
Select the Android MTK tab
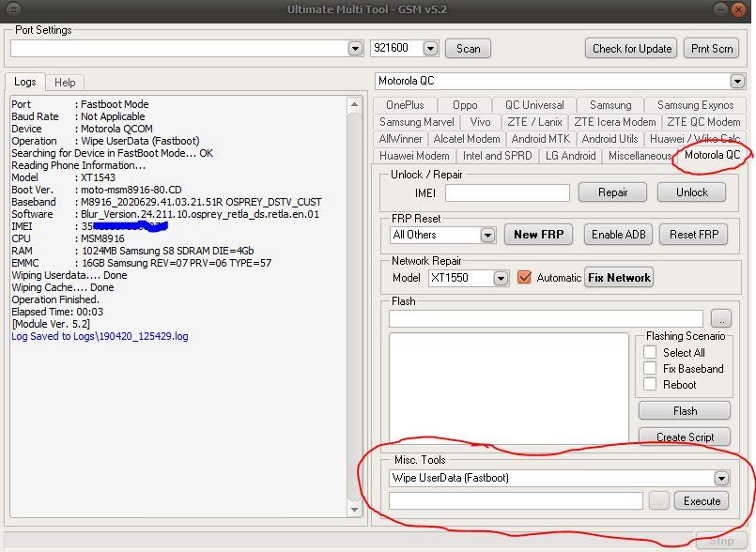pos(541,139)
